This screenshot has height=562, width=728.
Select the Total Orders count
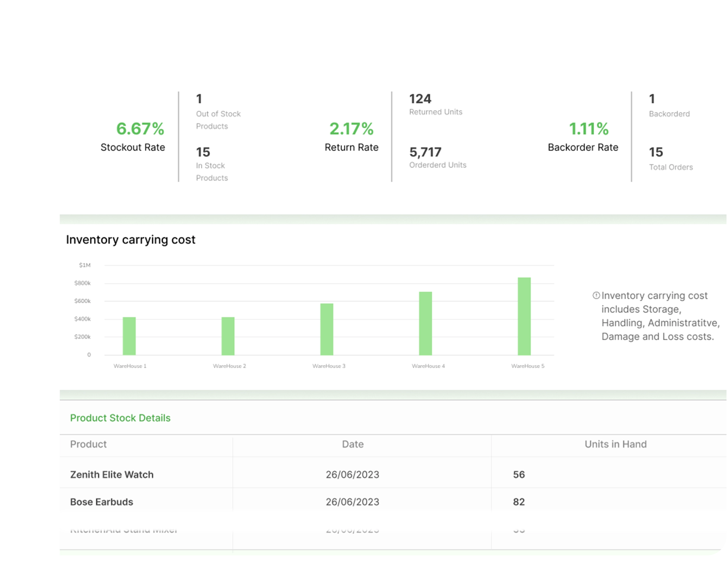pos(657,152)
